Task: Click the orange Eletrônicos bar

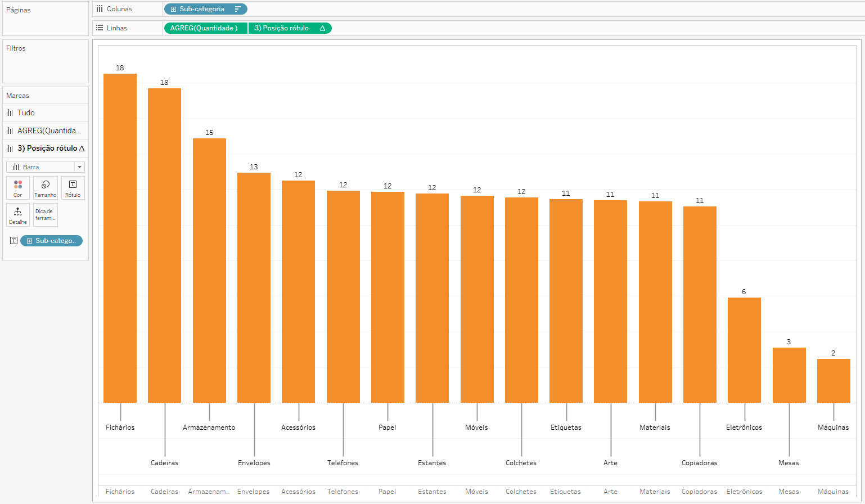Action: pyautogui.click(x=744, y=349)
